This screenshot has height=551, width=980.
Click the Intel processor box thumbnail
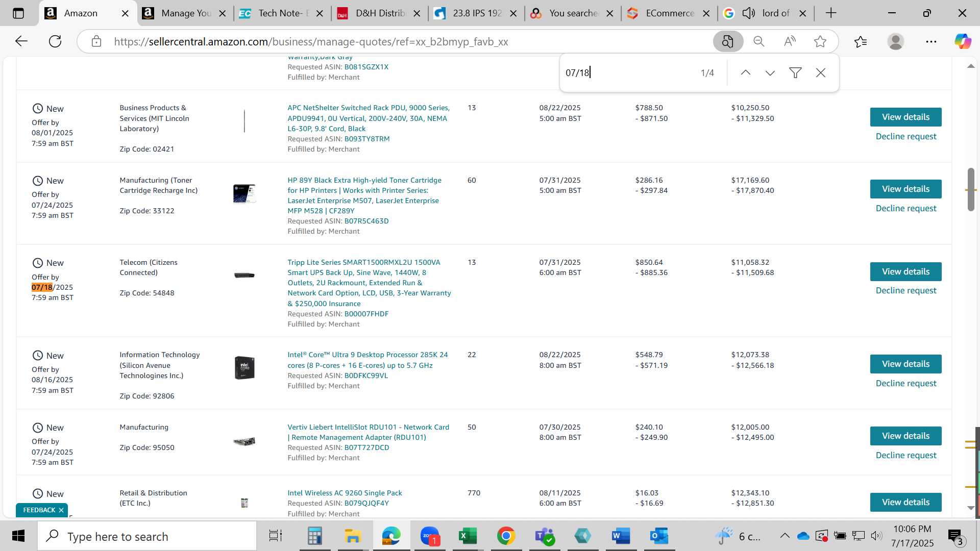244,368
